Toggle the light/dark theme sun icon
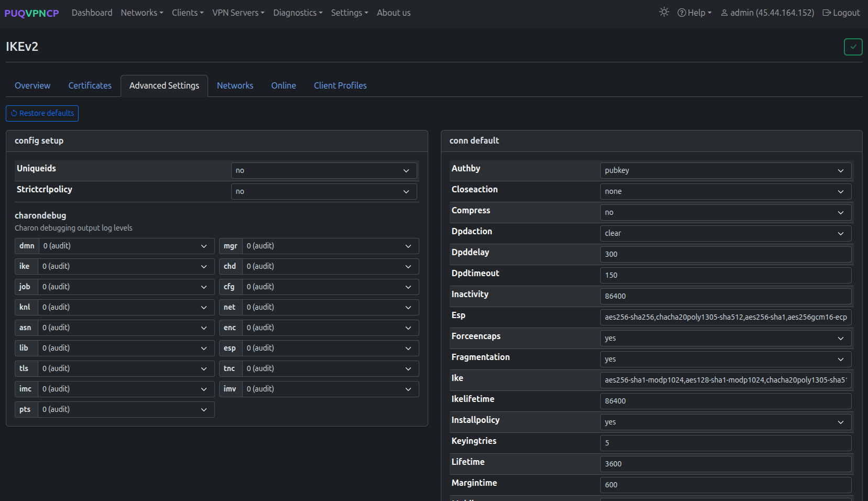Viewport: 868px width, 501px height. [664, 12]
